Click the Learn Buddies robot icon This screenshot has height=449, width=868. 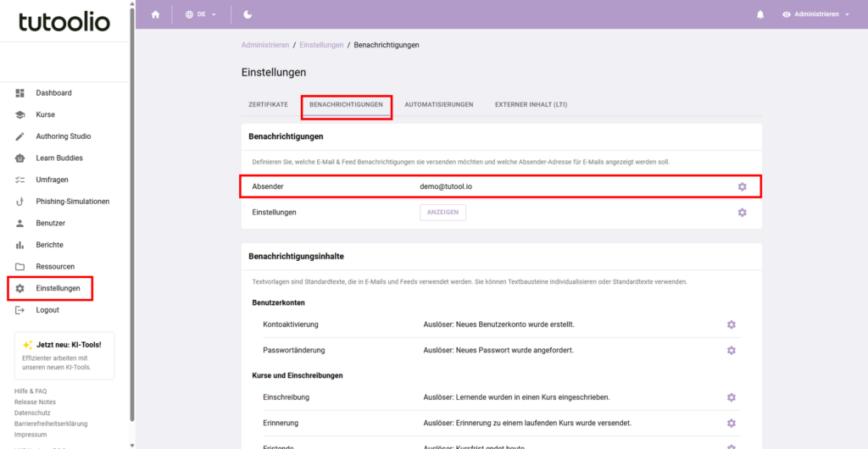20,158
